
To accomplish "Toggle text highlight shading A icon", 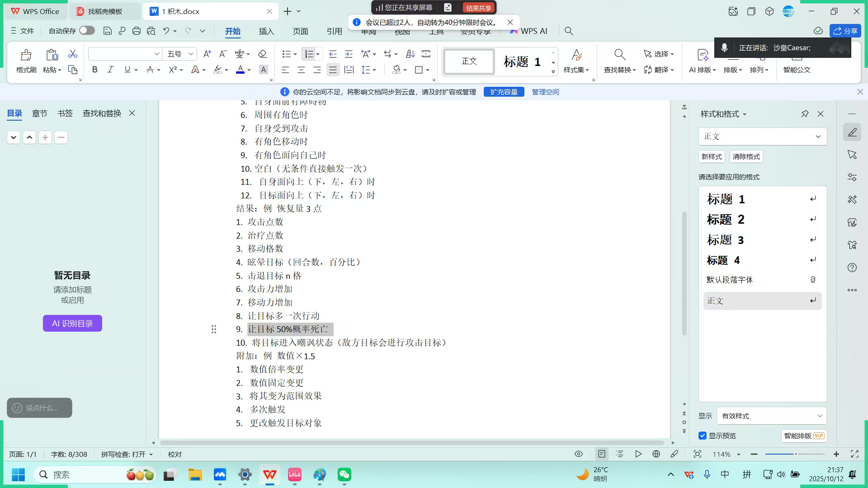I will pos(263,70).
